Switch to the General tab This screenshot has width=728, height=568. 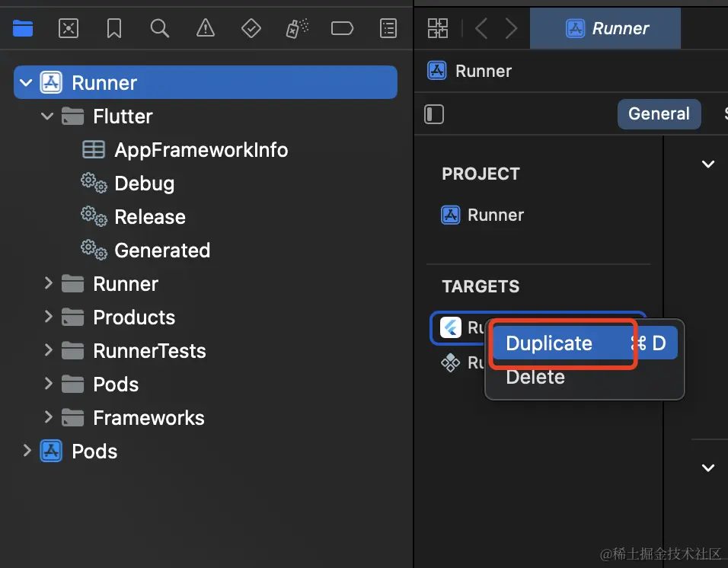pyautogui.click(x=659, y=113)
